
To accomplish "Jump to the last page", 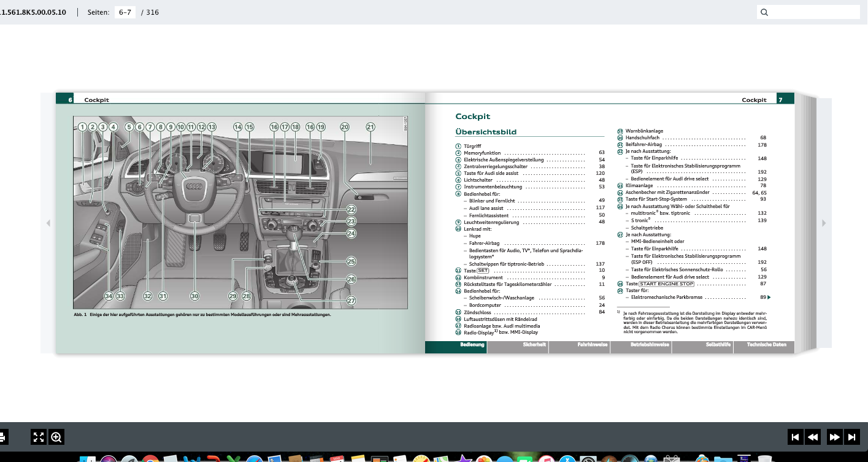I will [851, 437].
